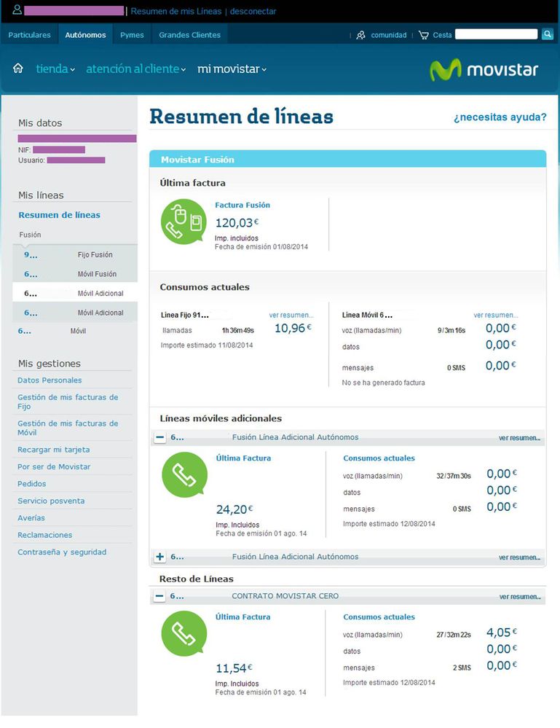Collapse the first Fusión Línea Adicional Autónomos section
The width and height of the screenshot is (560, 728).
click(159, 437)
